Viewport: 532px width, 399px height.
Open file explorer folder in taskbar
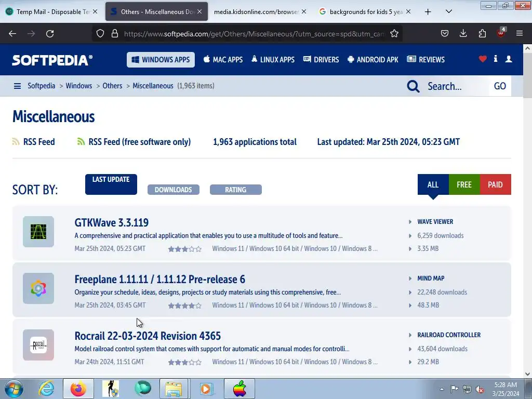[174, 389]
